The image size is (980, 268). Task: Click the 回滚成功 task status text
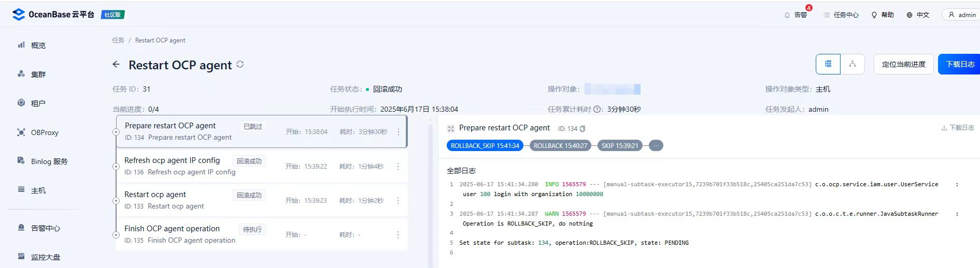388,89
